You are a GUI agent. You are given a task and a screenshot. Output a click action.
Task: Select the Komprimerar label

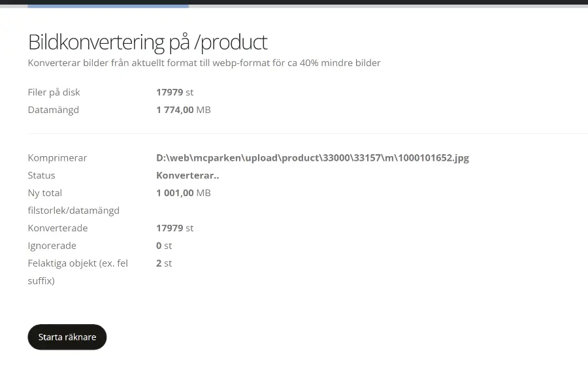click(x=57, y=157)
